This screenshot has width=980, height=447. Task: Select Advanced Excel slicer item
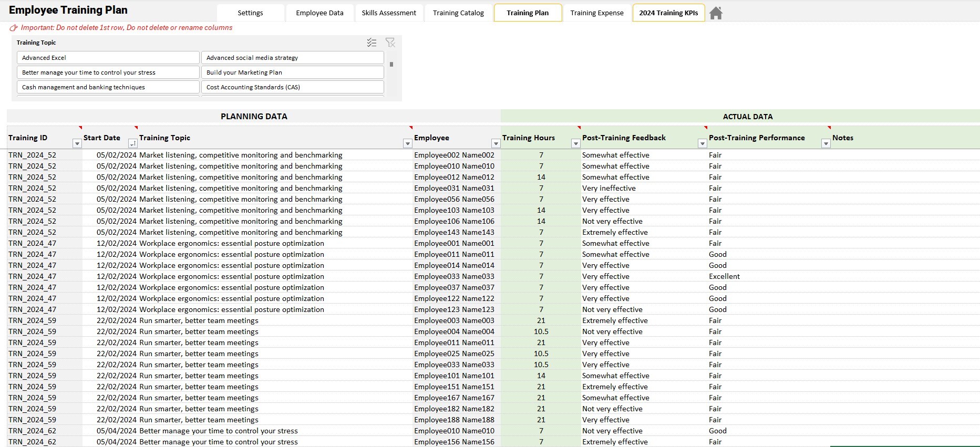tap(108, 58)
